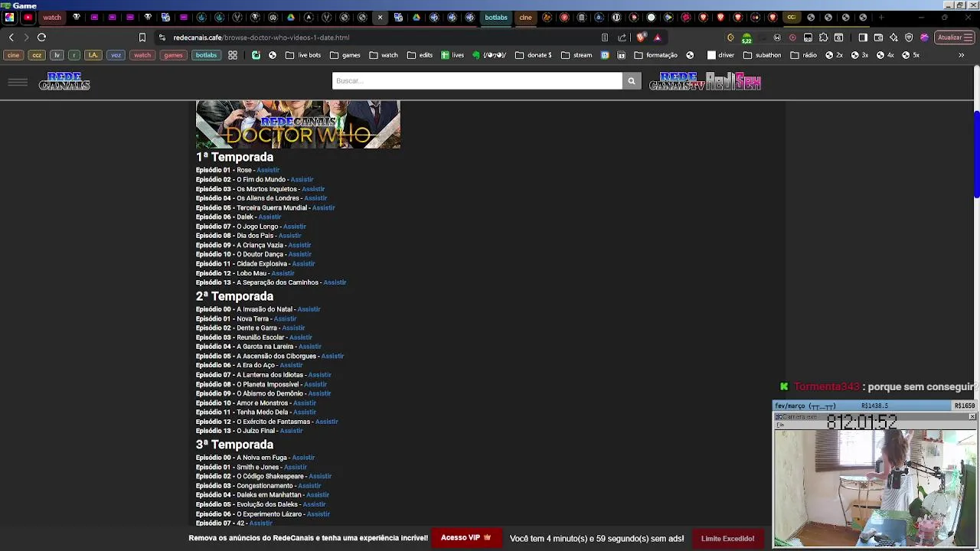Open the 'games' bookmark chip

173,55
